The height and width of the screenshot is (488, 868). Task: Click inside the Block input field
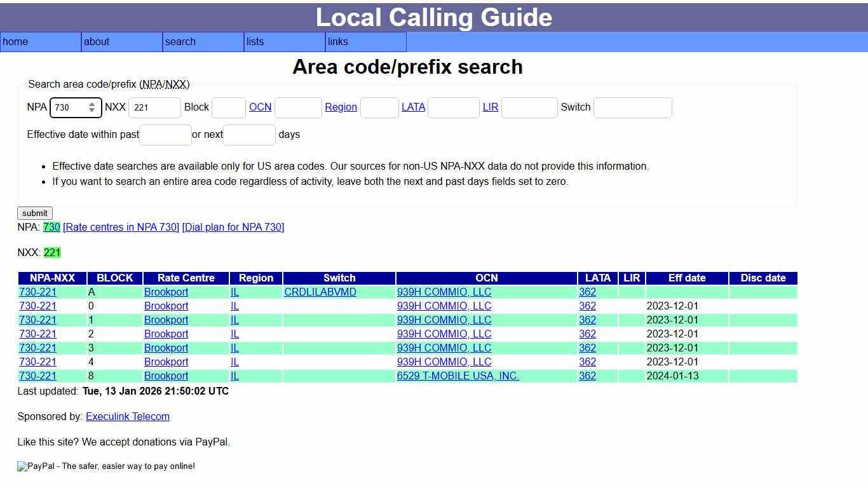(x=229, y=107)
